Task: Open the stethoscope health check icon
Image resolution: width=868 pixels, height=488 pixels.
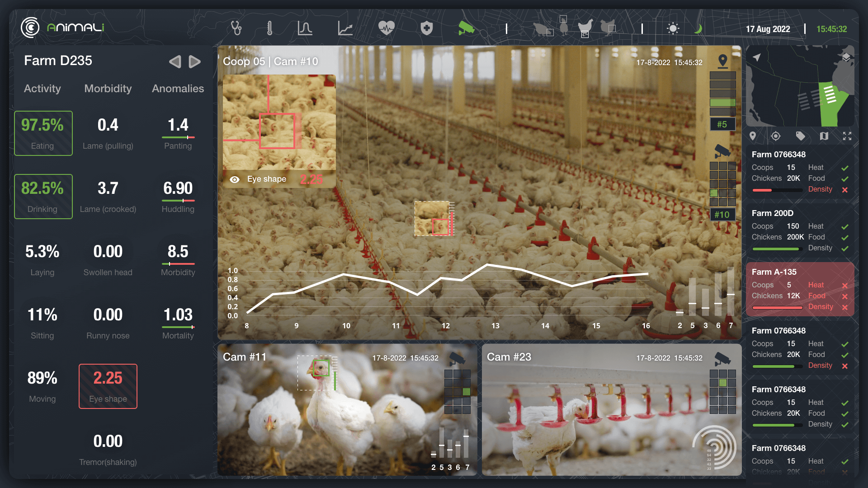Action: 236,28
